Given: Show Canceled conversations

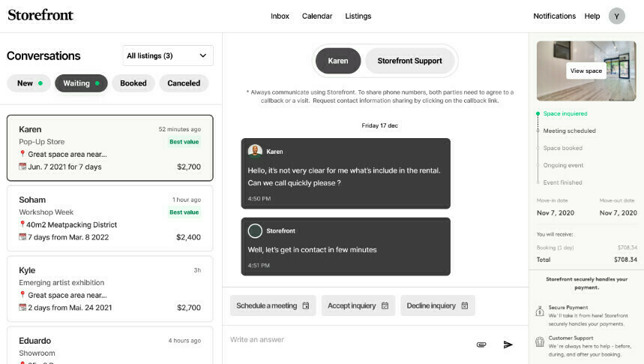Looking at the screenshot, I should click(184, 83).
